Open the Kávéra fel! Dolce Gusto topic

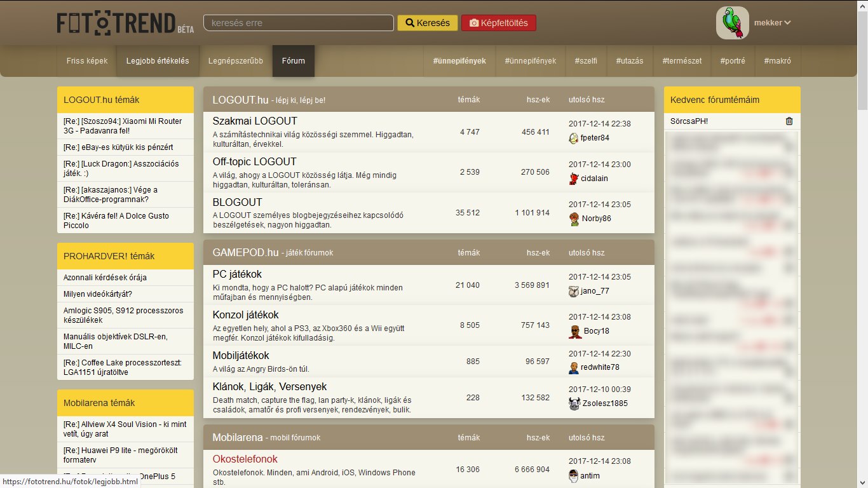pos(125,220)
